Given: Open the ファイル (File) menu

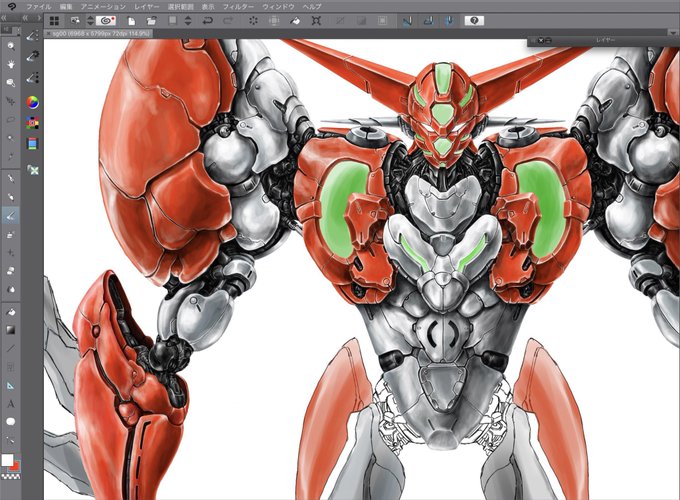Looking at the screenshot, I should (39, 7).
